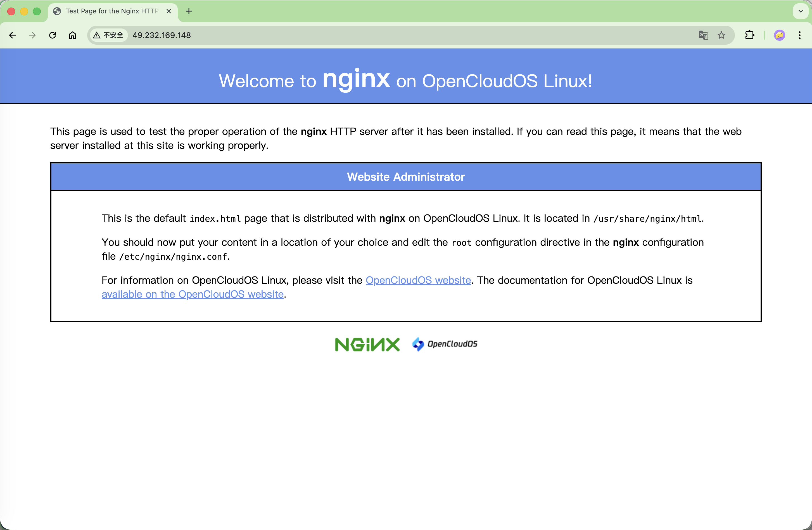Go to the home page icon
This screenshot has height=530, width=812.
pyautogui.click(x=72, y=35)
